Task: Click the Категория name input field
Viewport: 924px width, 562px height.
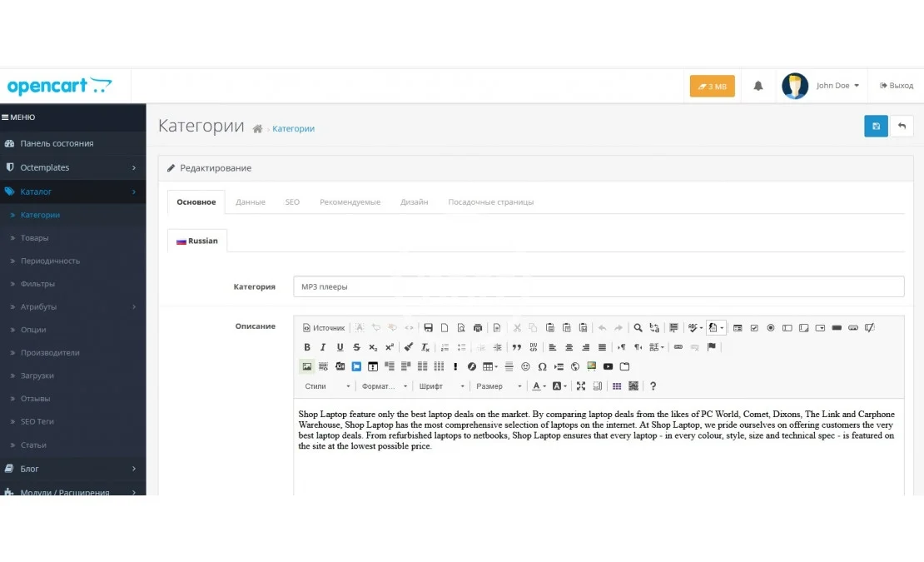Action: click(598, 286)
